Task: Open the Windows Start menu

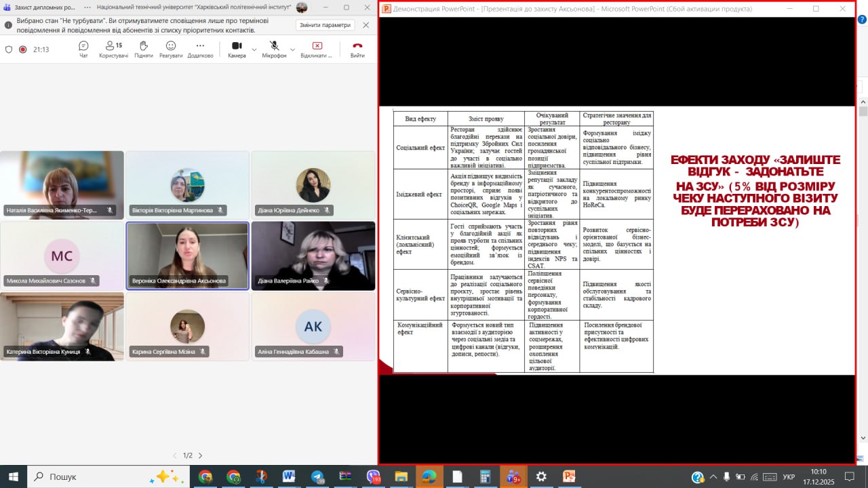Action: coord(13,476)
